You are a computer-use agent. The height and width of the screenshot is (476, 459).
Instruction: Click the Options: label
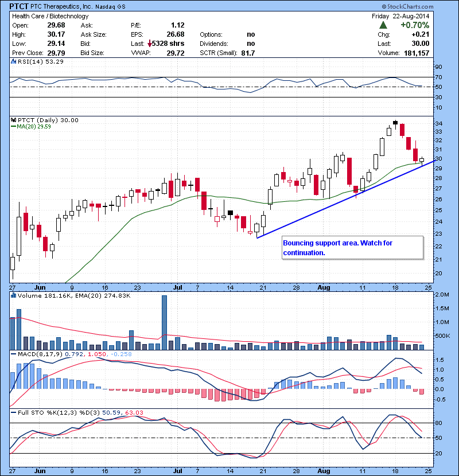click(x=211, y=34)
